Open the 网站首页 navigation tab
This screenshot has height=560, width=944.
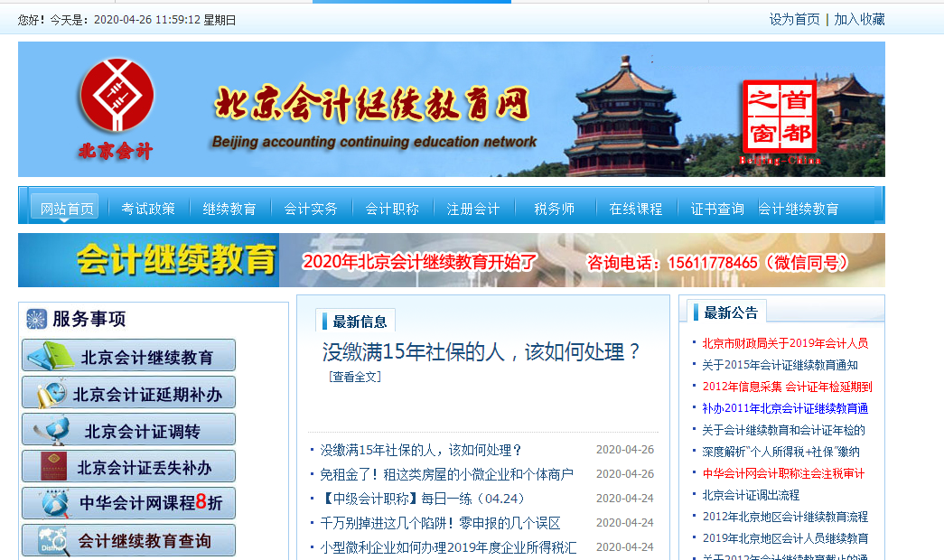coord(66,209)
